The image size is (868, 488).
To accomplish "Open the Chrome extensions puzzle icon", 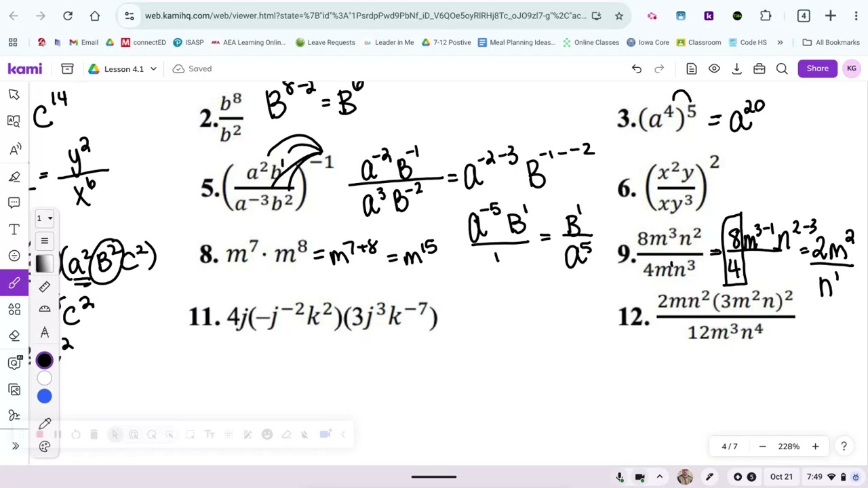I will click(x=766, y=16).
